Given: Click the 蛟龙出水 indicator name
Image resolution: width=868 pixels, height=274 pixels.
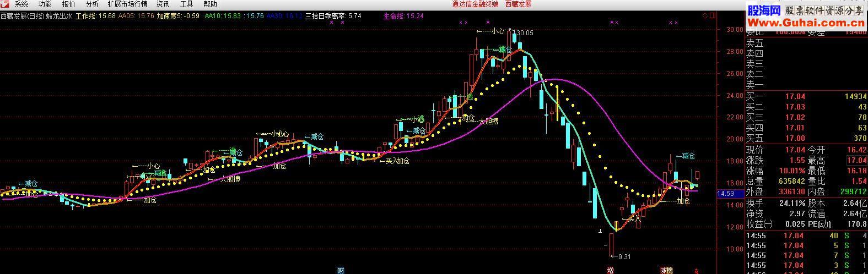Looking at the screenshot, I should click(60, 17).
